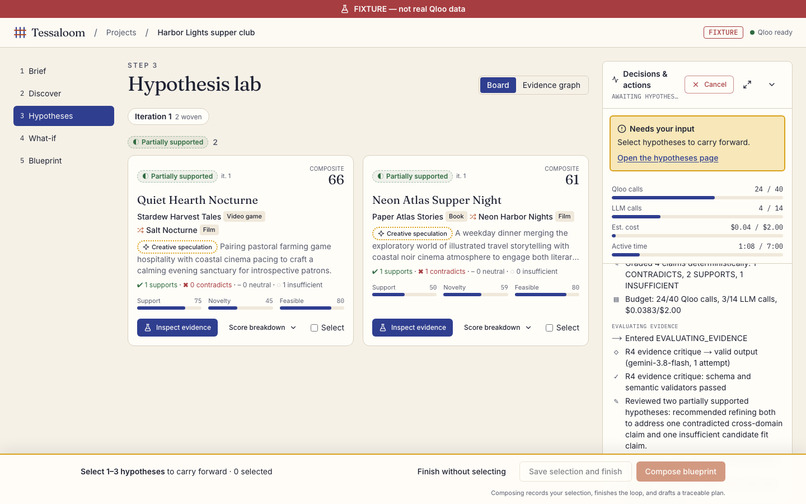Click the Partially supported badge on Neon Atlas card
Image resolution: width=806 pixels, height=504 pixels.
412,176
